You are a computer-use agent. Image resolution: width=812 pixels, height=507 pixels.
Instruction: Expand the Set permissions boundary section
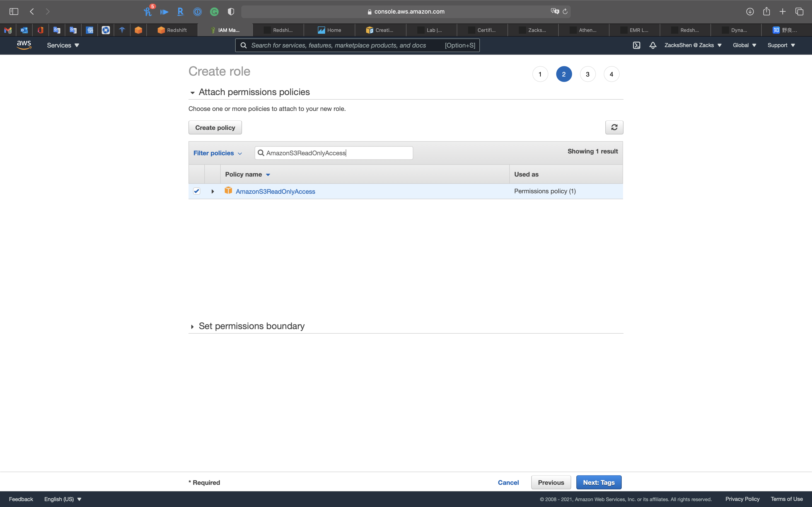pyautogui.click(x=192, y=327)
